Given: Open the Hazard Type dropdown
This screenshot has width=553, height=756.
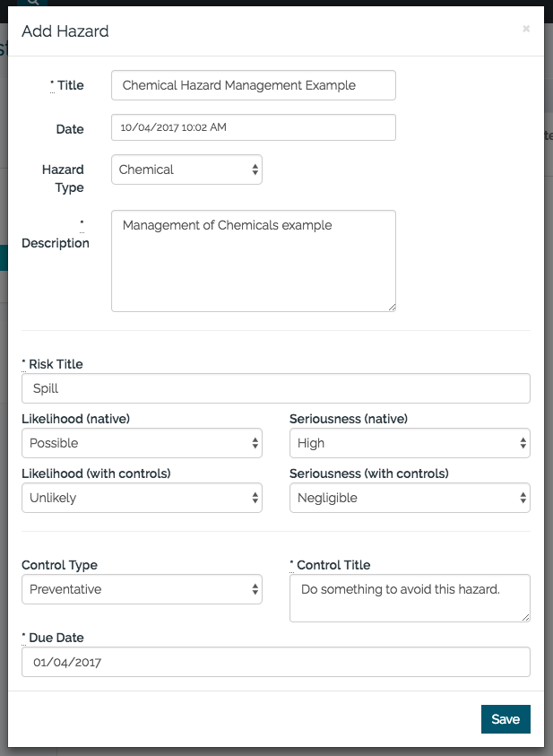Looking at the screenshot, I should [186, 169].
